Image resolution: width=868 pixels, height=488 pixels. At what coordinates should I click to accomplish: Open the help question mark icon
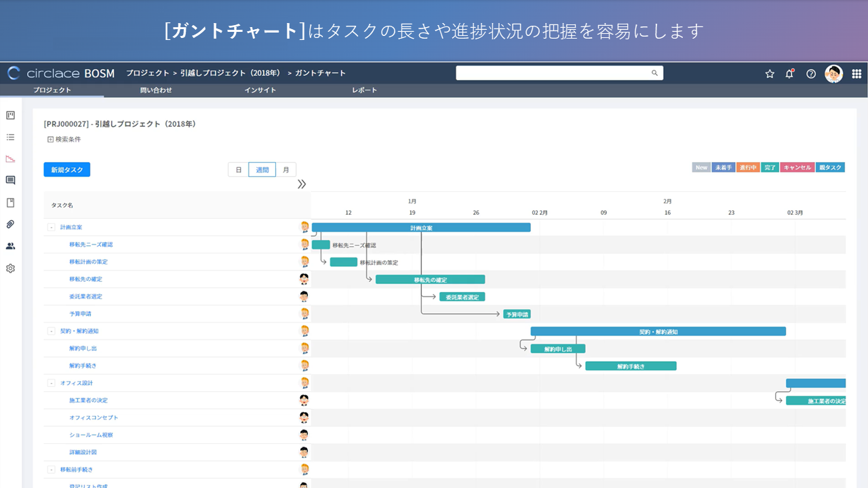[811, 74]
